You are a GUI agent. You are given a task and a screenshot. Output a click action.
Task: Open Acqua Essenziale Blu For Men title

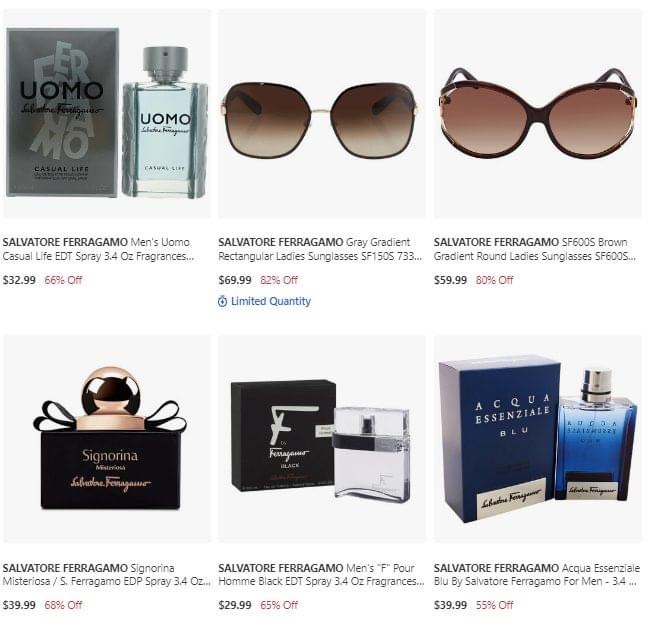pyautogui.click(x=536, y=575)
